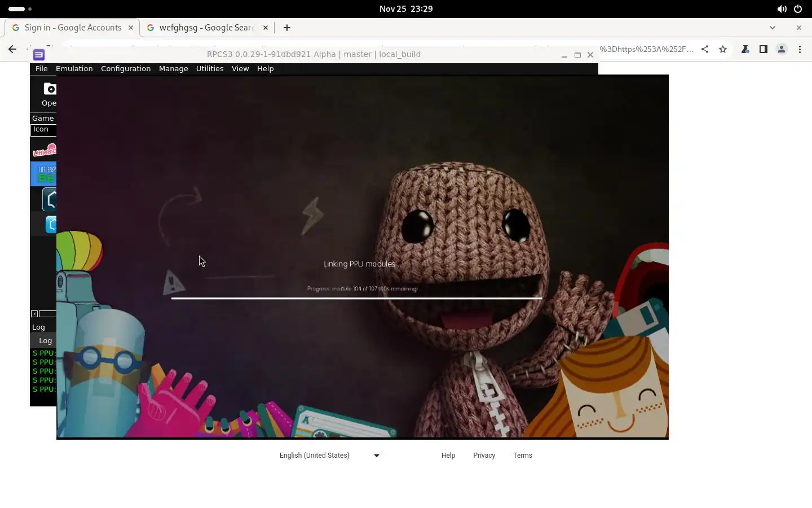812x508 pixels.
Task: Open the Manage menu
Action: click(x=174, y=69)
